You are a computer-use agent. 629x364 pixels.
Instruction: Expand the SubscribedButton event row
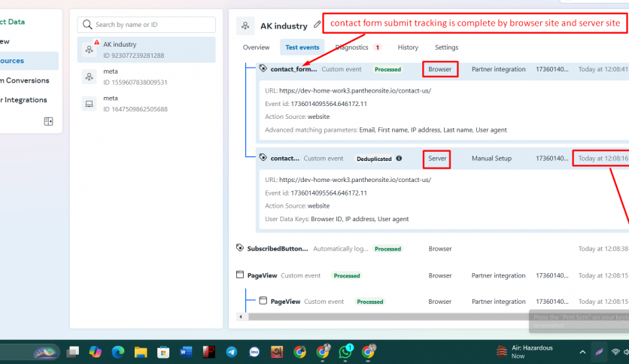click(431, 248)
